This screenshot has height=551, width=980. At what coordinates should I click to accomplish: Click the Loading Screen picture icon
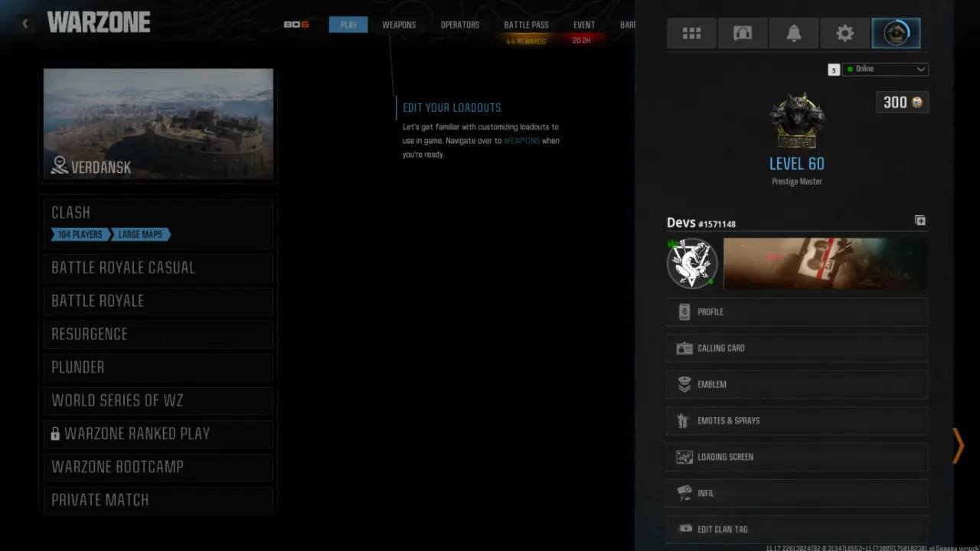coord(684,457)
